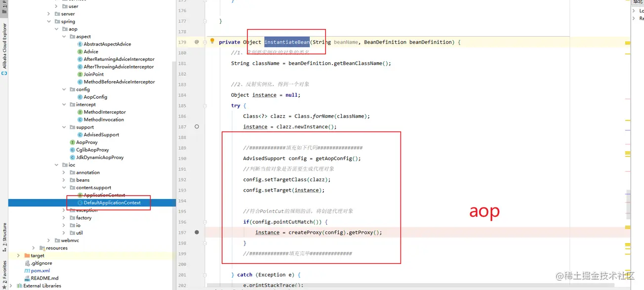Expand the server folder
Screen dimensions: 644x290
click(49, 14)
